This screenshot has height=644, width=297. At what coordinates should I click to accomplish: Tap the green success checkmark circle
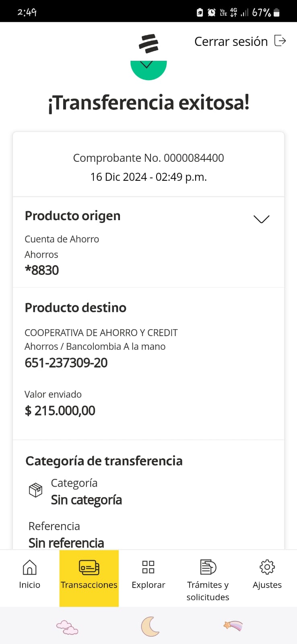point(148,70)
